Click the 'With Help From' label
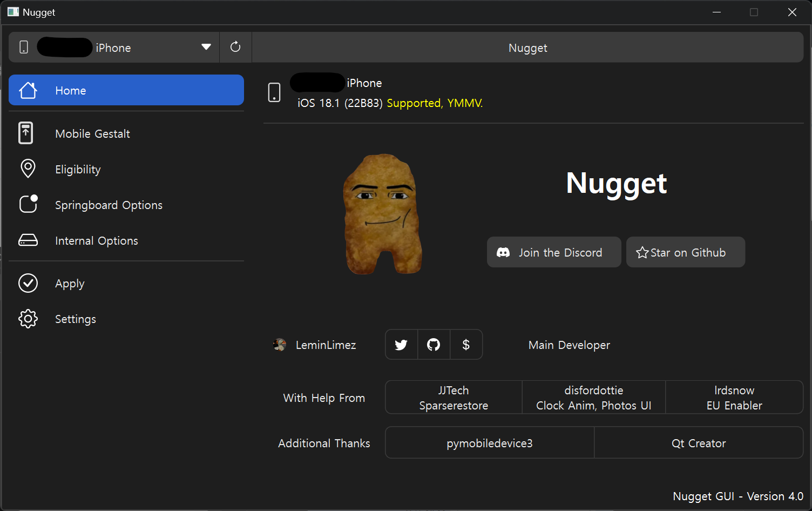Screen dimensions: 812x511 324,398
